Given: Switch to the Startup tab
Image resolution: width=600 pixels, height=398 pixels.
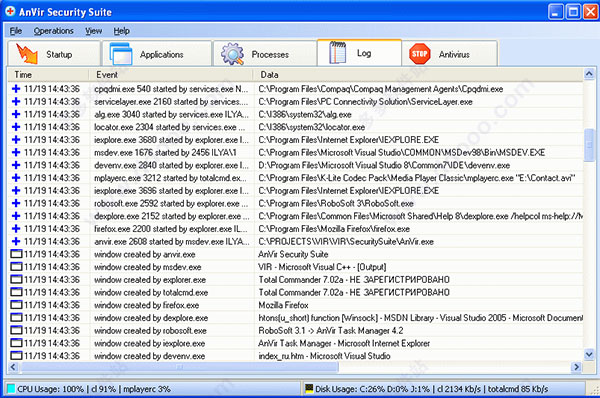Looking at the screenshot, I should (54, 54).
